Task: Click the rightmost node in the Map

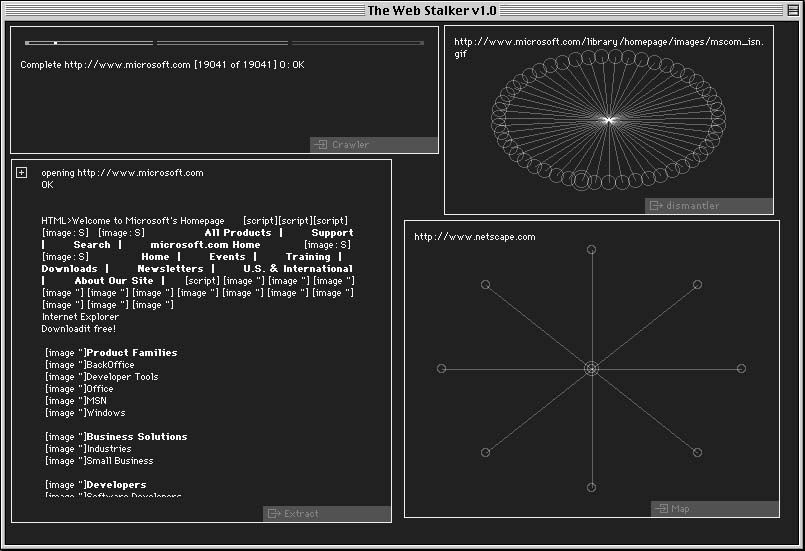Action: [x=741, y=369]
